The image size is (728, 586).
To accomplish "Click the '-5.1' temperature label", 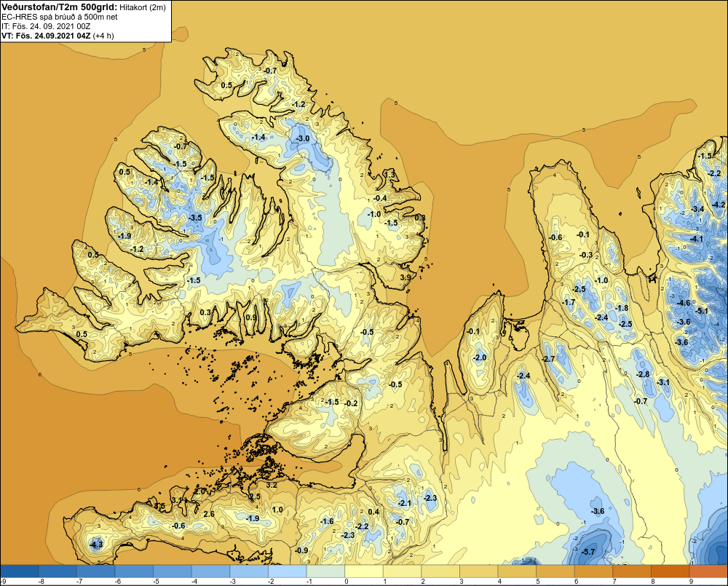I will (x=702, y=311).
